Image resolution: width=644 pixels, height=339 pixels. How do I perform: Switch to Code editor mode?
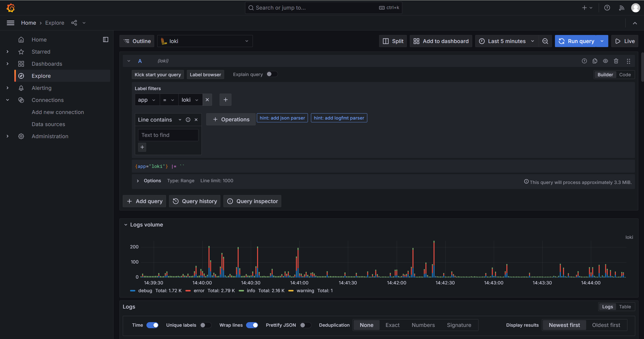[x=625, y=75]
